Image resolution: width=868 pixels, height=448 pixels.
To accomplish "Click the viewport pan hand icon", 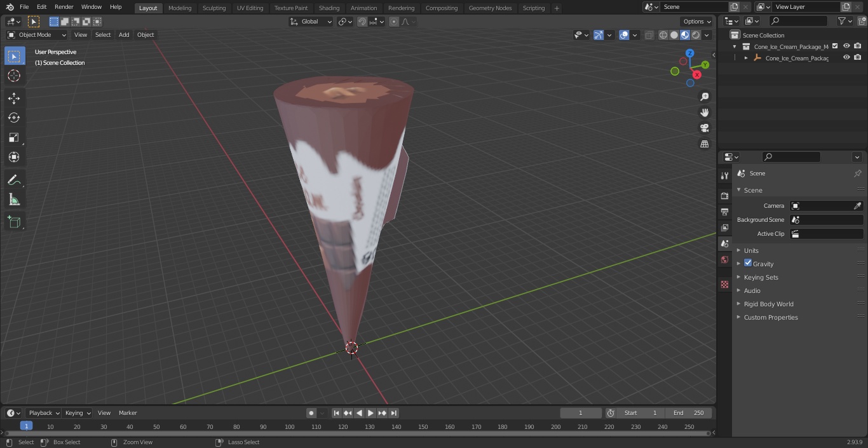I will (704, 112).
